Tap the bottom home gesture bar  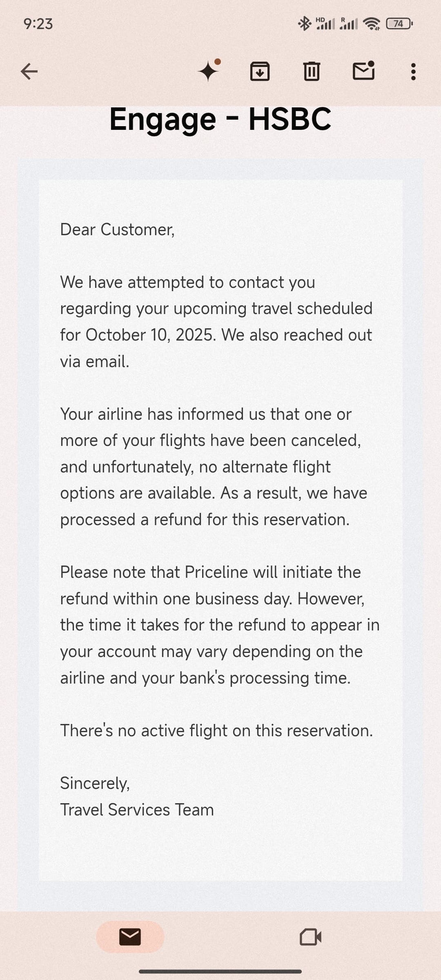click(220, 971)
